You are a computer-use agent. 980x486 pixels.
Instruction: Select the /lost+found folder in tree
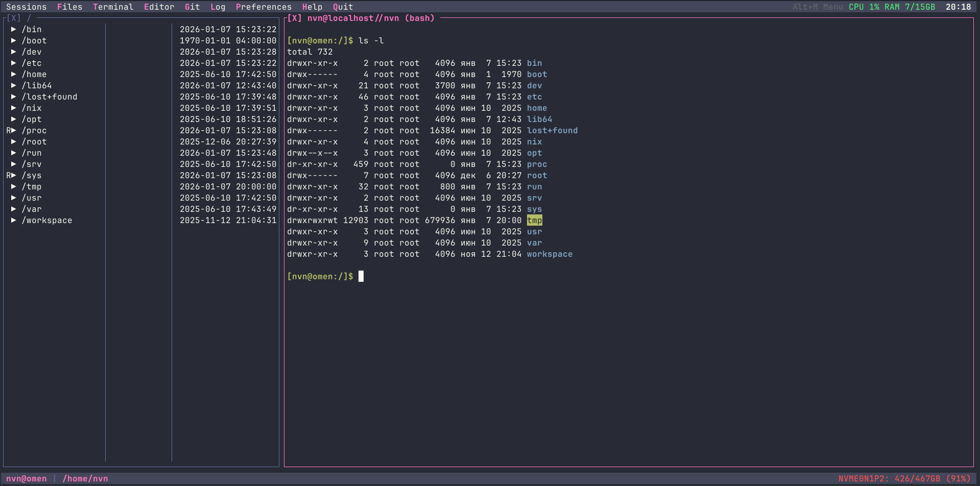(50, 96)
